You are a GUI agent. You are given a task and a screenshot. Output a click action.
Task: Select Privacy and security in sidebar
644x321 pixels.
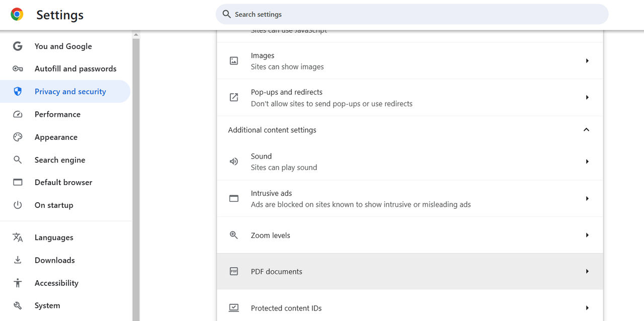[x=65, y=92]
